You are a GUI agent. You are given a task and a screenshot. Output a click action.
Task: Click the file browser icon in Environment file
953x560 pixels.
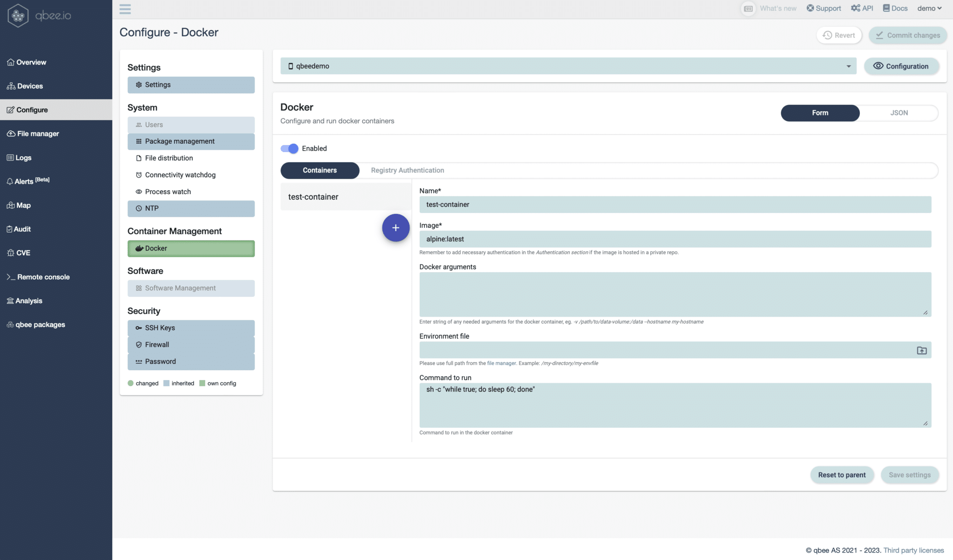tap(921, 350)
